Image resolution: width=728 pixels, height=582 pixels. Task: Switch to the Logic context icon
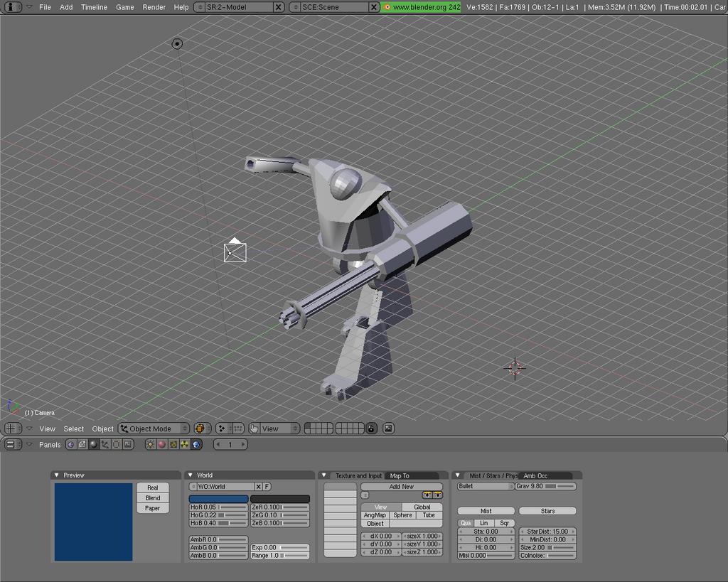(71, 445)
